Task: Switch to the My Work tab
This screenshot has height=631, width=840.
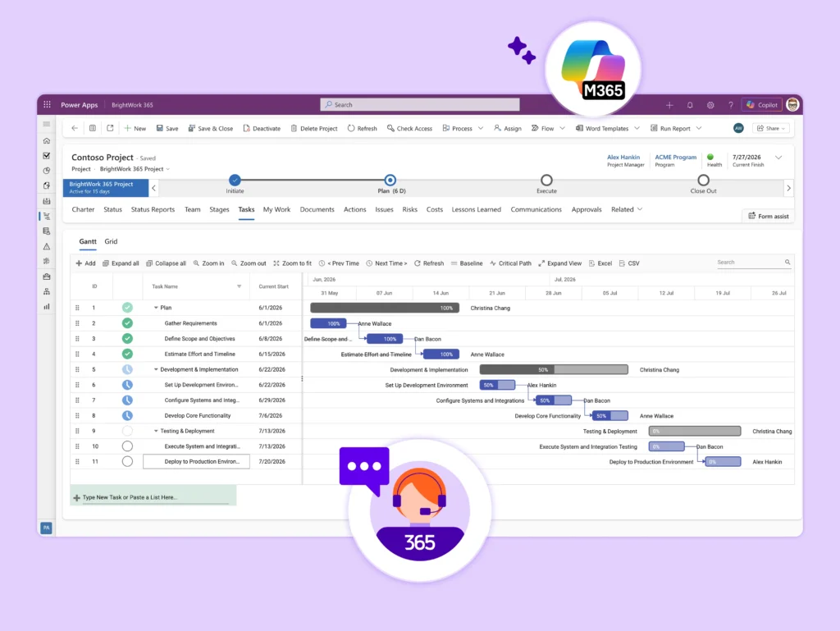Action: coord(276,209)
